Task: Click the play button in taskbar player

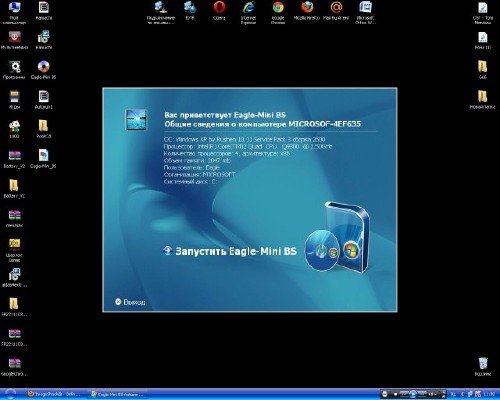Action: click(413, 394)
